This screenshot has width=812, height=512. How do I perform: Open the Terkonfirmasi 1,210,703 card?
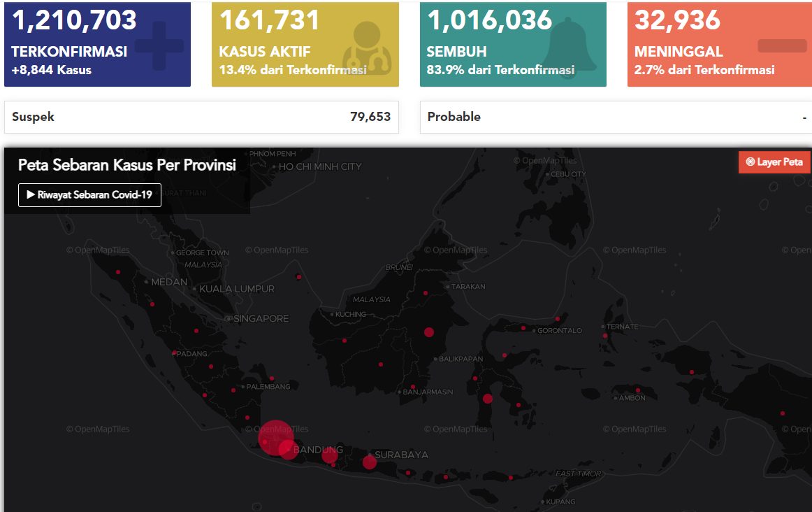pyautogui.click(x=97, y=44)
